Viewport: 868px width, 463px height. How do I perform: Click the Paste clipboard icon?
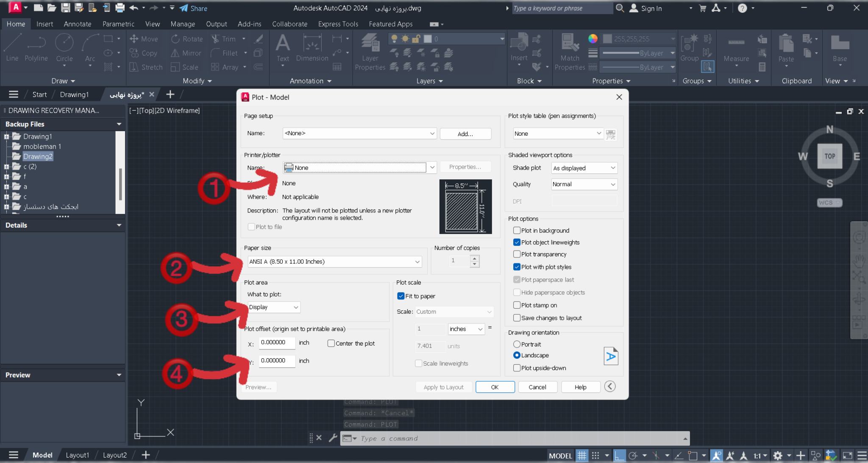786,44
